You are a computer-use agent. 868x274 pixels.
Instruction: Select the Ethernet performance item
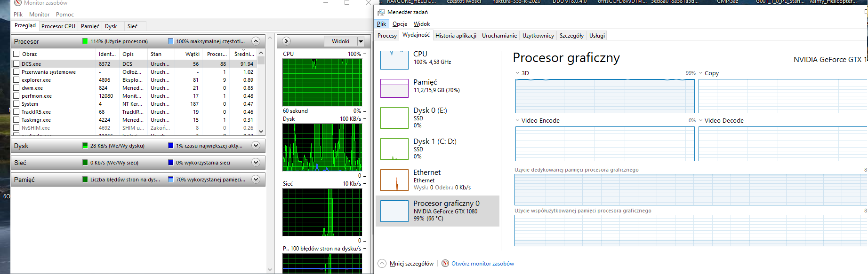[x=438, y=180]
